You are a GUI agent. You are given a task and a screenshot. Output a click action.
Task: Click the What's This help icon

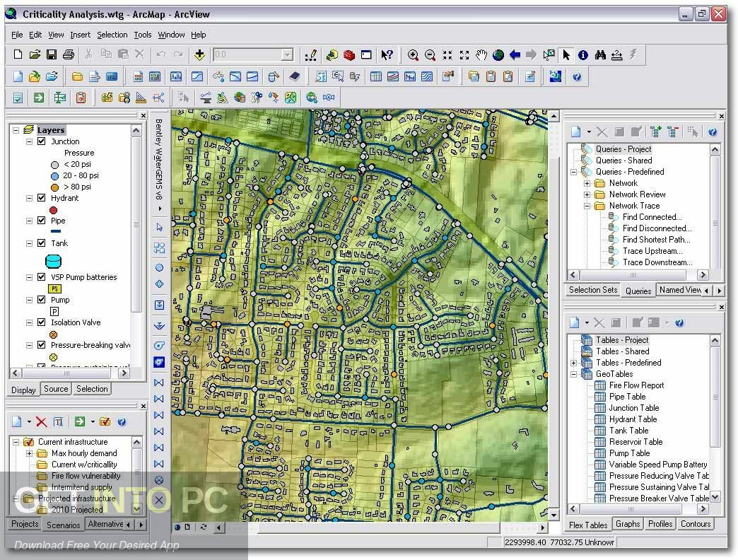[387, 55]
